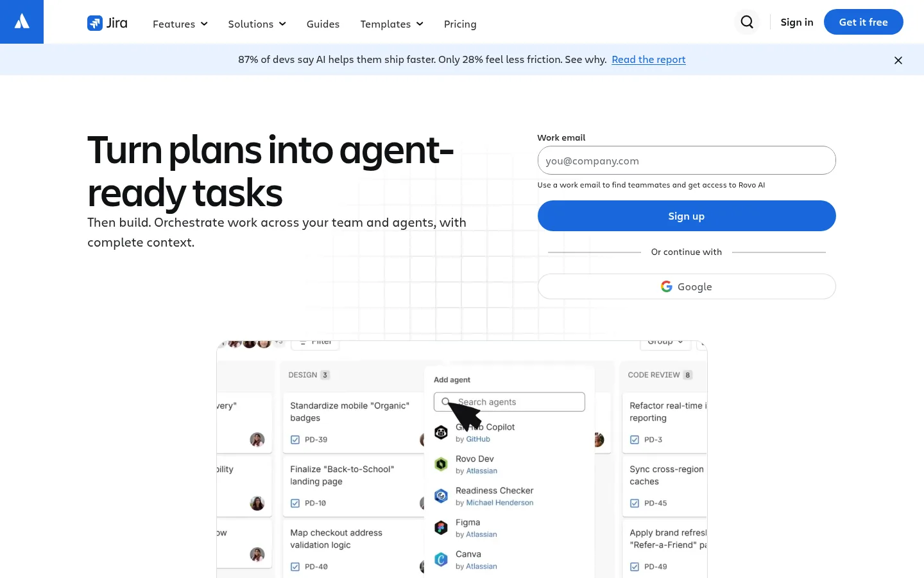This screenshot has height=578, width=924.
Task: Continue with Google
Action: pos(687,286)
